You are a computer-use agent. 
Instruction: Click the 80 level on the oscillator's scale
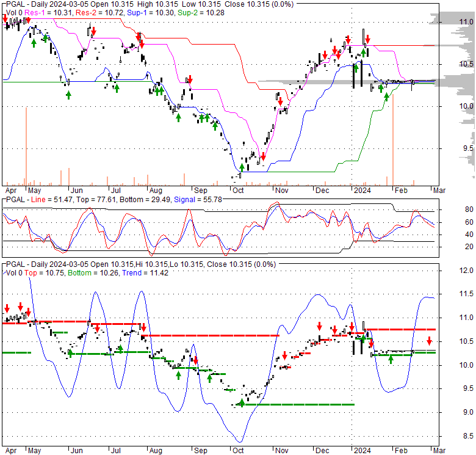pyautogui.click(x=452, y=209)
